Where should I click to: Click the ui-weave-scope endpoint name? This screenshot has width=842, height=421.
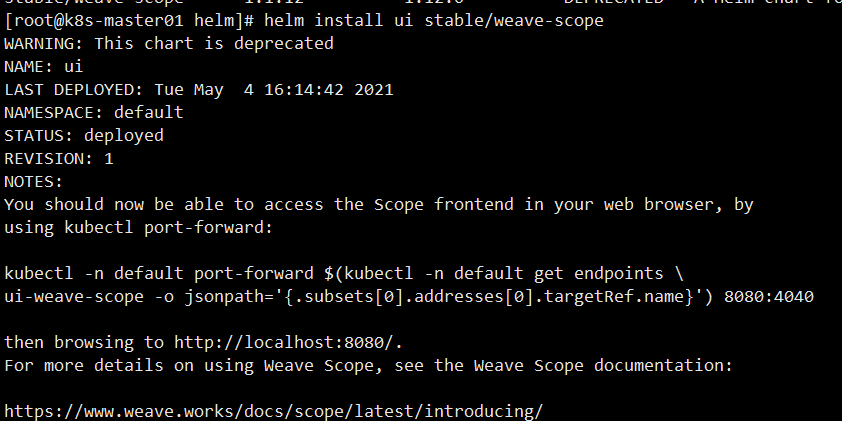pos(74,297)
